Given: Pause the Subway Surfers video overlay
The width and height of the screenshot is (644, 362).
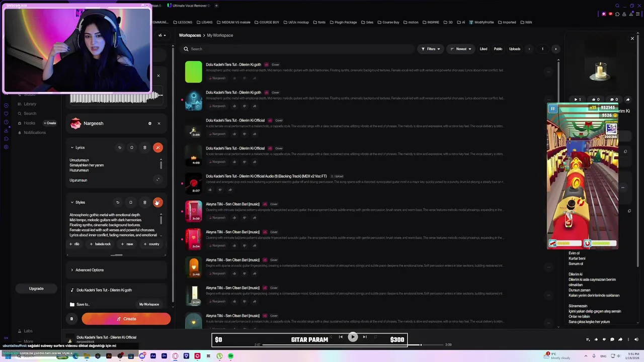Looking at the screenshot, I should tap(552, 109).
